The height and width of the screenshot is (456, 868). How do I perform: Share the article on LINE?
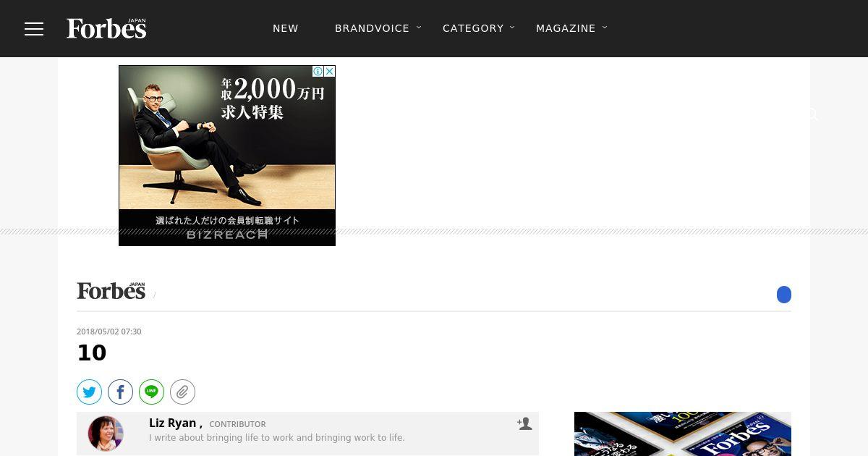point(151,392)
